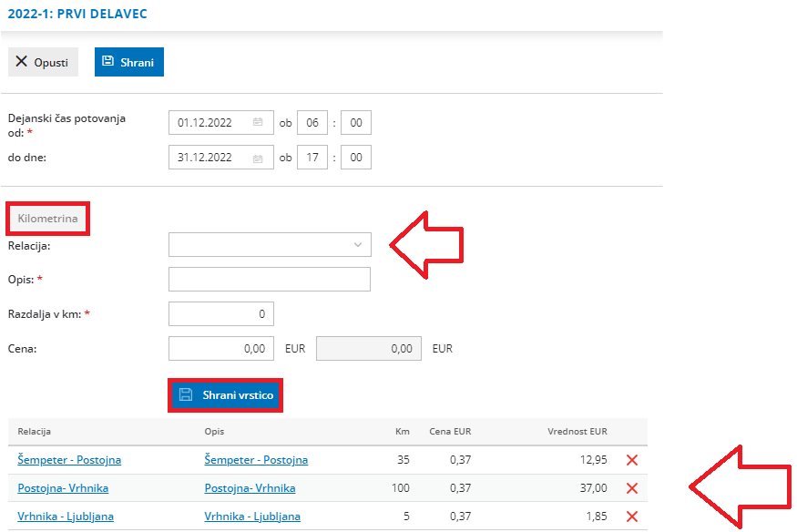This screenshot has height=532, width=797.
Task: Click the Opis column header
Action: 214,432
